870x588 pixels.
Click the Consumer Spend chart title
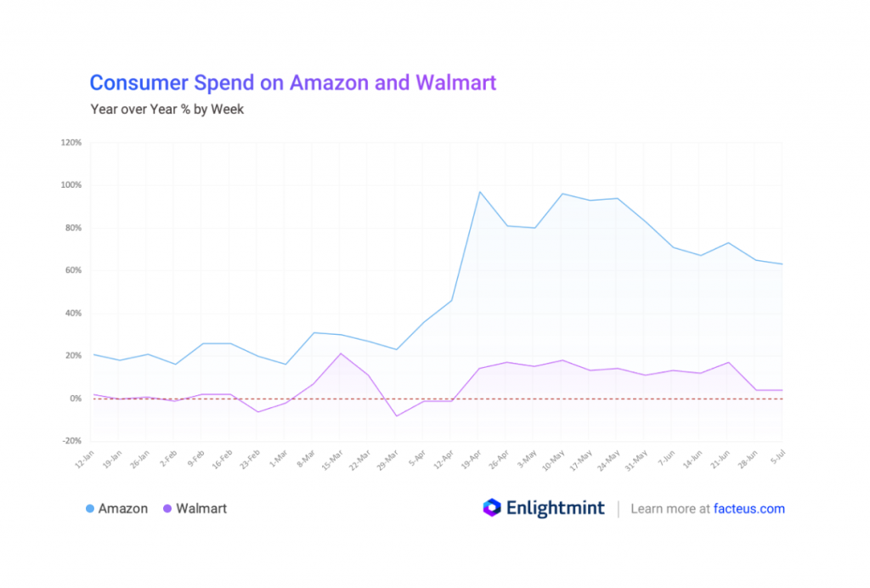pyautogui.click(x=292, y=82)
